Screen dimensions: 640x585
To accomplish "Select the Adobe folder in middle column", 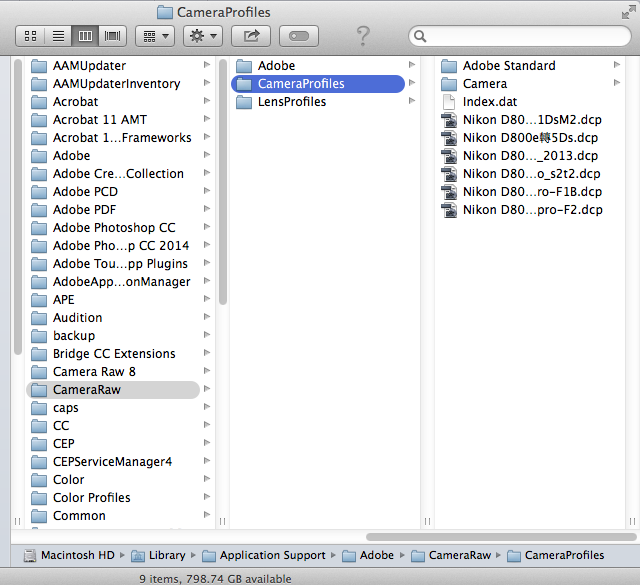I will (318, 65).
